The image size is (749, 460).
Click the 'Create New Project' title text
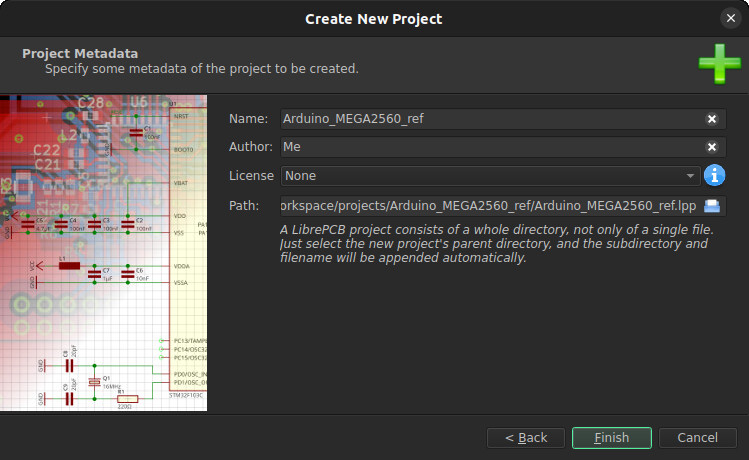point(374,19)
